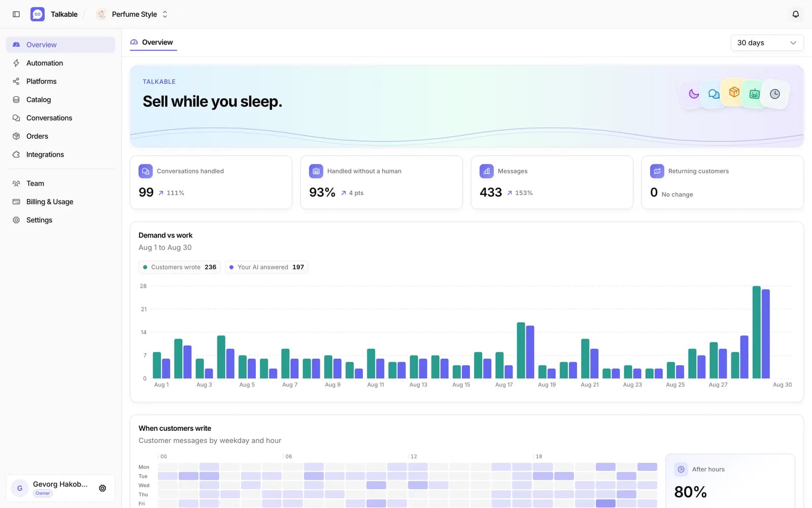Open the Conversations page
812x508 pixels.
(61, 118)
